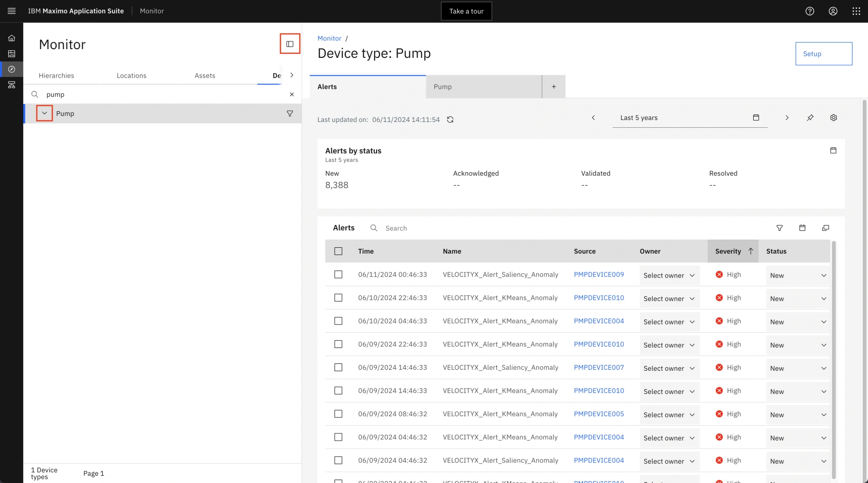Check the PMPDEVICE009 alert row checkbox
Viewport: 868px width, 483px height.
pyautogui.click(x=339, y=274)
